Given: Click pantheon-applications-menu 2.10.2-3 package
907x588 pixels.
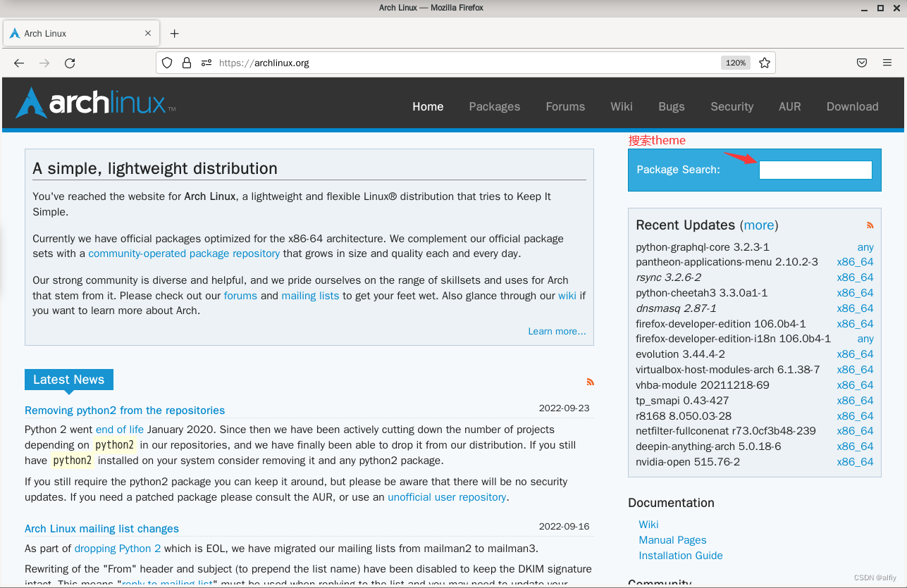Looking at the screenshot, I should pos(727,262).
